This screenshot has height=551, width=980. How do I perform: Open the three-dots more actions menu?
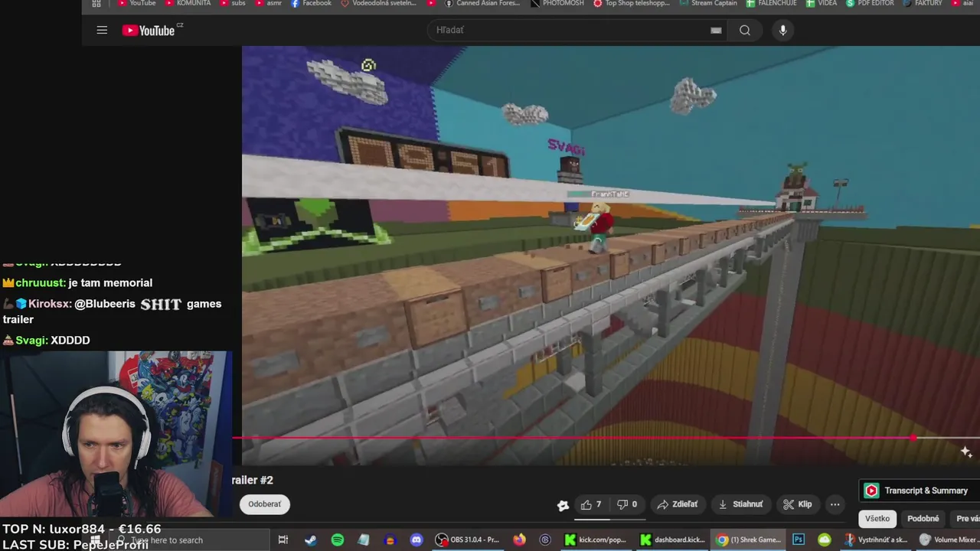point(835,504)
